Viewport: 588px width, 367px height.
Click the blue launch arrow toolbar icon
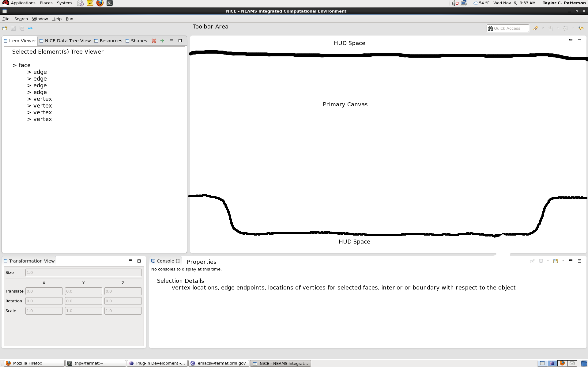coord(30,28)
